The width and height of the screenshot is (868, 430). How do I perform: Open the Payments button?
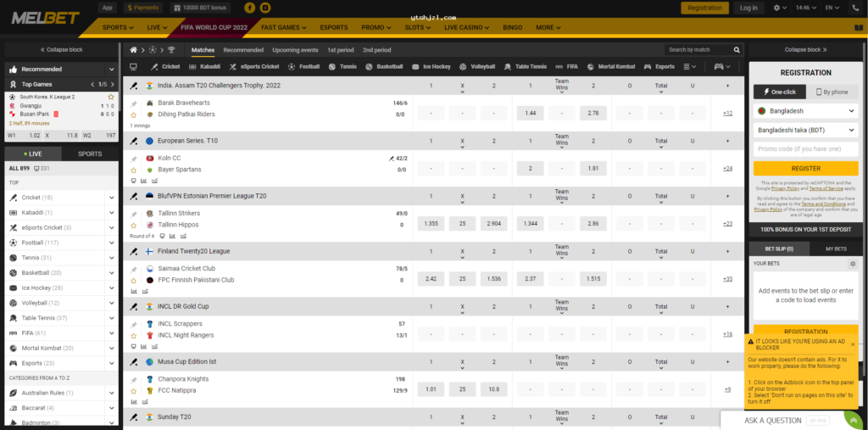tap(143, 8)
